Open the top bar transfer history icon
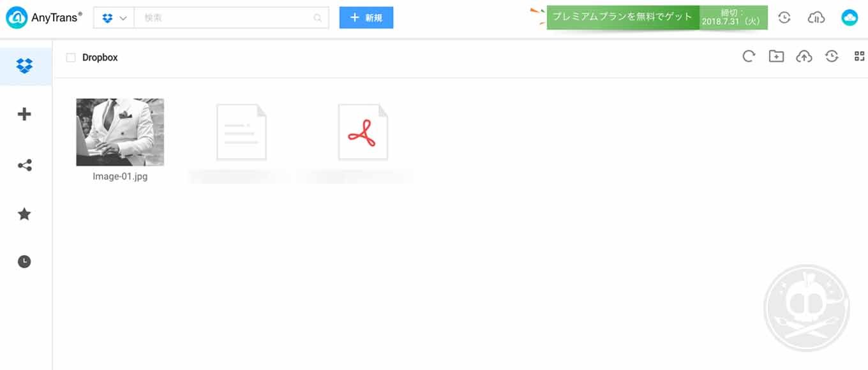Screen dimensions: 868x370 pyautogui.click(x=784, y=18)
